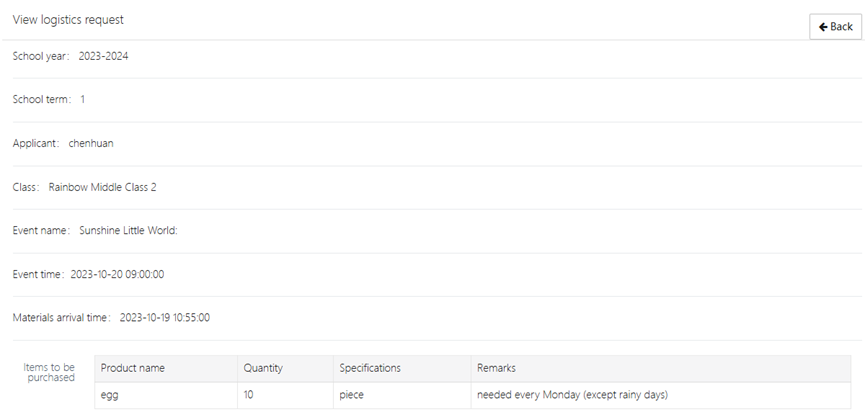Click the Specifications column header

(x=370, y=368)
